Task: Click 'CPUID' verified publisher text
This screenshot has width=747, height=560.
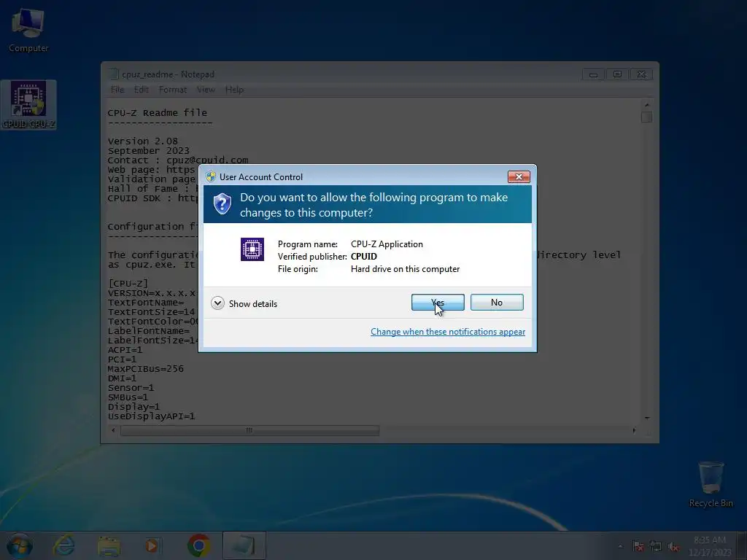Action: click(364, 256)
